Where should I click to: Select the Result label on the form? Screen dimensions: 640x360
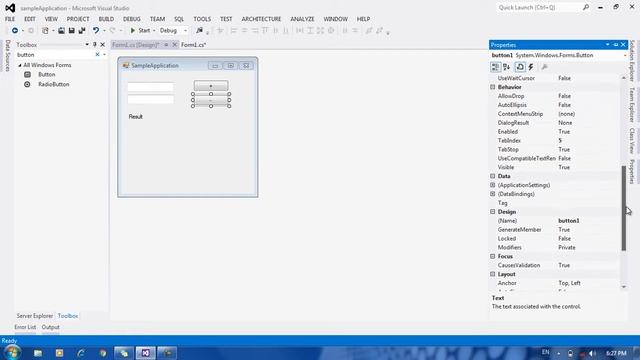click(x=136, y=117)
